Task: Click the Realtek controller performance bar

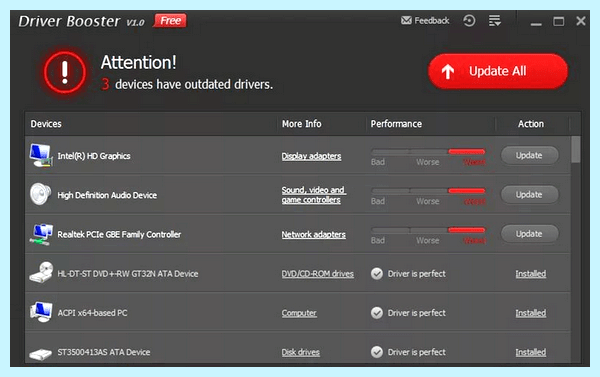Action: tap(428, 230)
